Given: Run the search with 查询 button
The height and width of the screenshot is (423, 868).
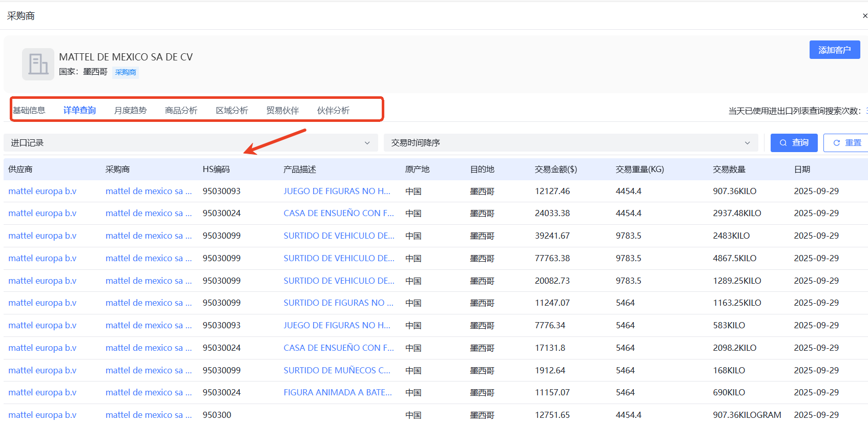Looking at the screenshot, I should click(x=794, y=142).
